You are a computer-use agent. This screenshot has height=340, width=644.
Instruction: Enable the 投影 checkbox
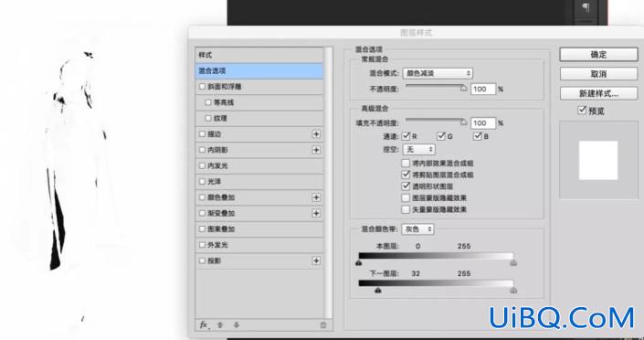202,260
